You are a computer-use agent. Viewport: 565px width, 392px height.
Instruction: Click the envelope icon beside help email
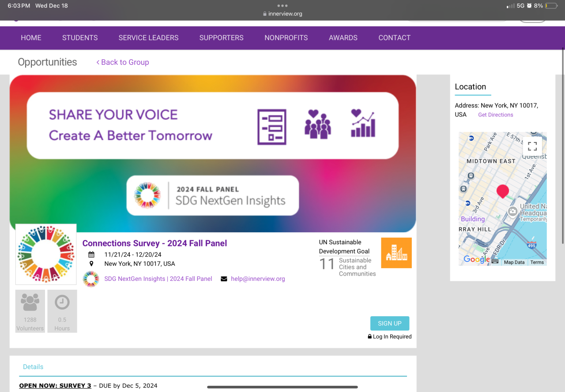(x=224, y=279)
